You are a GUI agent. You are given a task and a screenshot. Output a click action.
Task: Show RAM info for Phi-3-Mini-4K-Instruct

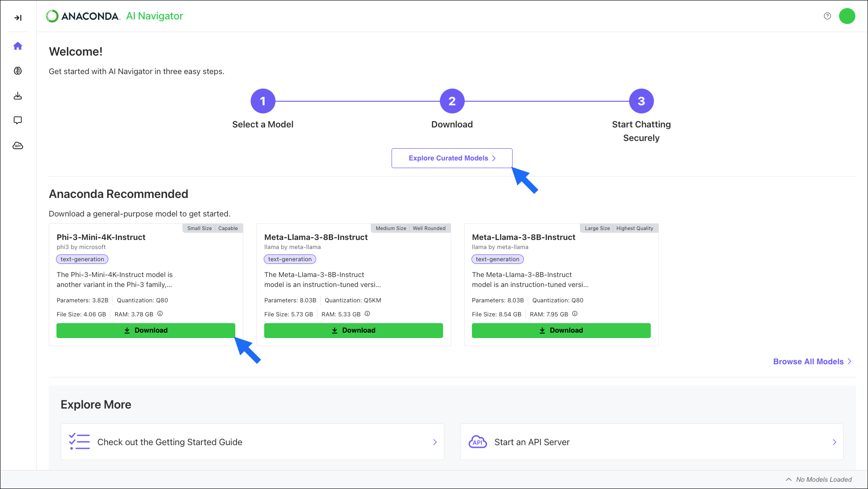[x=160, y=314]
